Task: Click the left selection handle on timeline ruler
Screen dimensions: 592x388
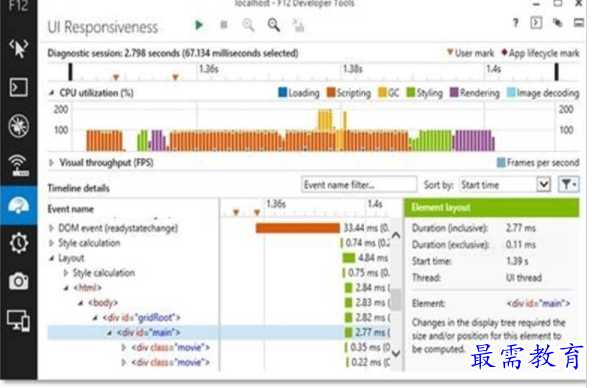Action: (70, 72)
